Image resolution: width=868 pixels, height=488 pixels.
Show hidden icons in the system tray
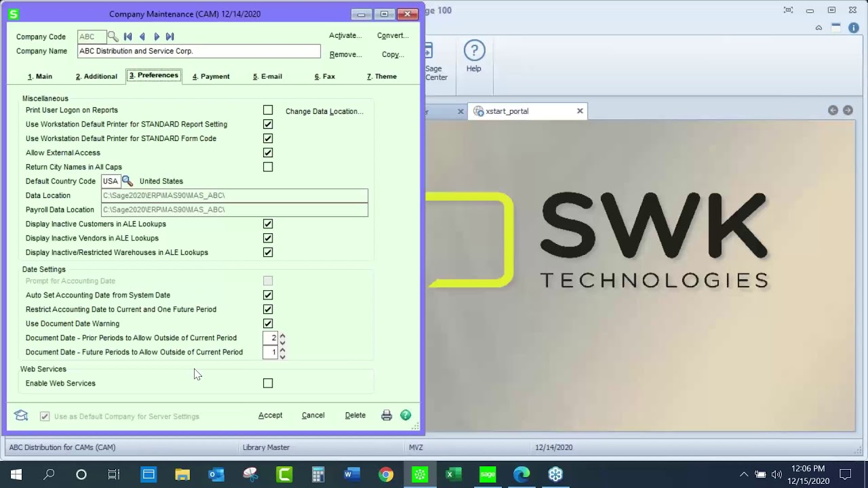point(744,474)
